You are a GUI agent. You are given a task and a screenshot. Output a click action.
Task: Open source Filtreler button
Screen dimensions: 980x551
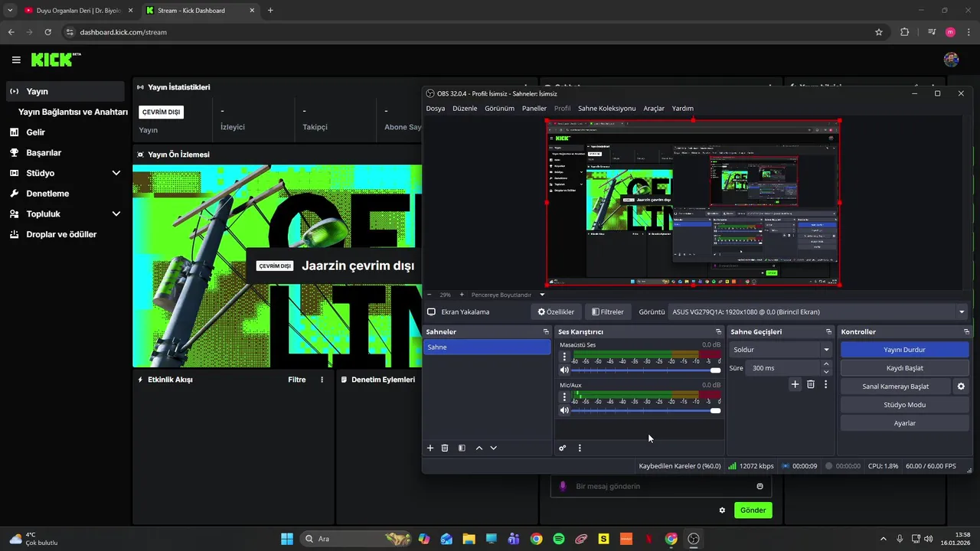(608, 311)
